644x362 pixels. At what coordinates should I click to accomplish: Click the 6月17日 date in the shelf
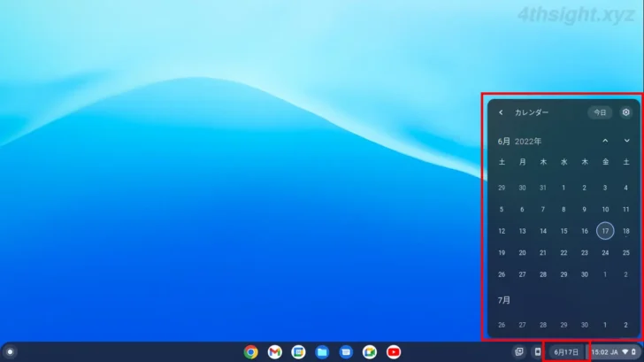[x=566, y=352]
